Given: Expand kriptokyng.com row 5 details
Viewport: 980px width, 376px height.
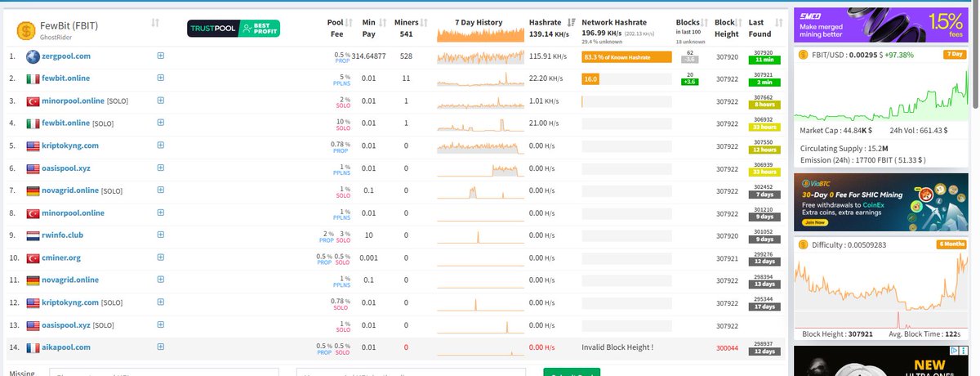Looking at the screenshot, I should point(161,145).
